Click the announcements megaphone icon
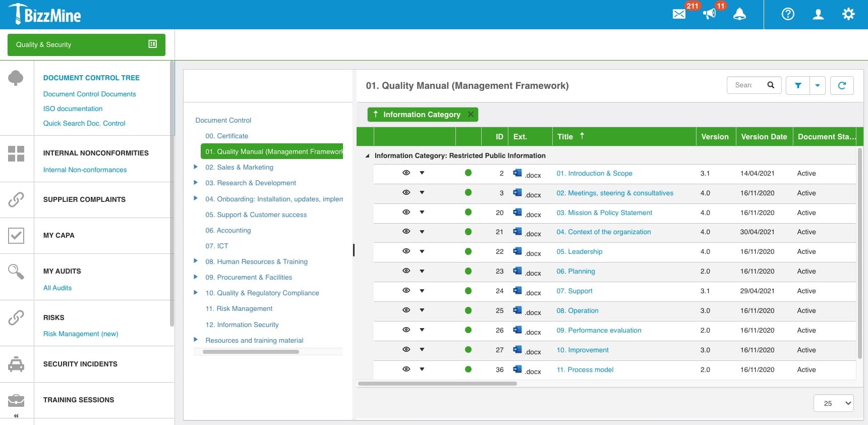 [710, 14]
